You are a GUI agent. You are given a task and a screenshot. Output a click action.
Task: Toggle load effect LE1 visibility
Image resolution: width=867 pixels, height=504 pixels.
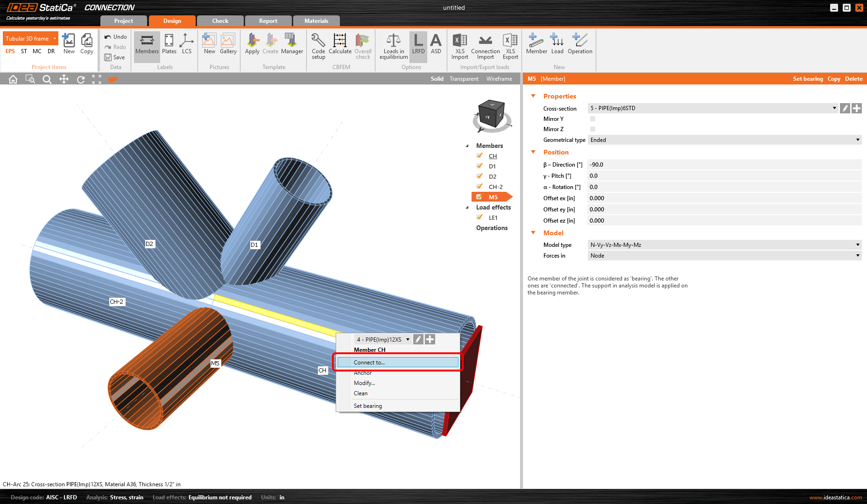coord(480,217)
